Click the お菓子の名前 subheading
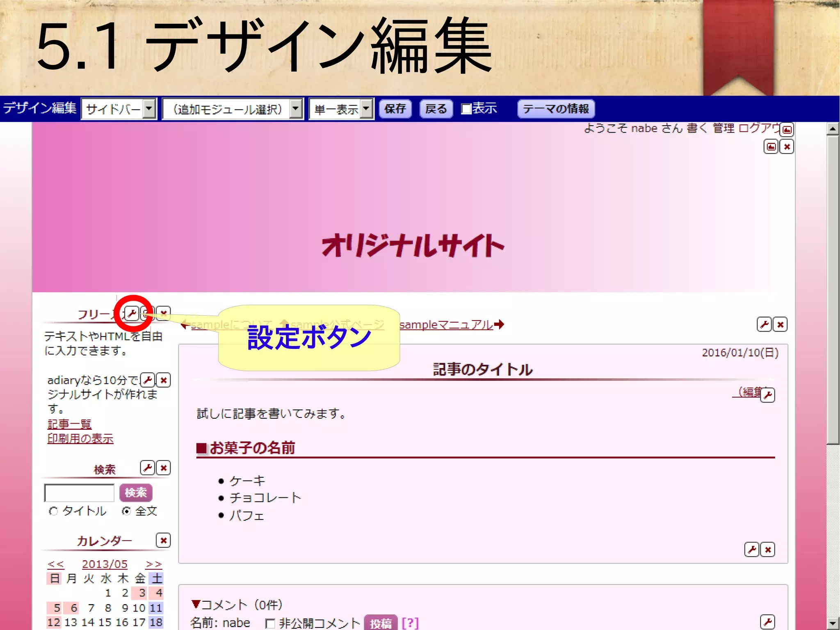 pyautogui.click(x=252, y=448)
